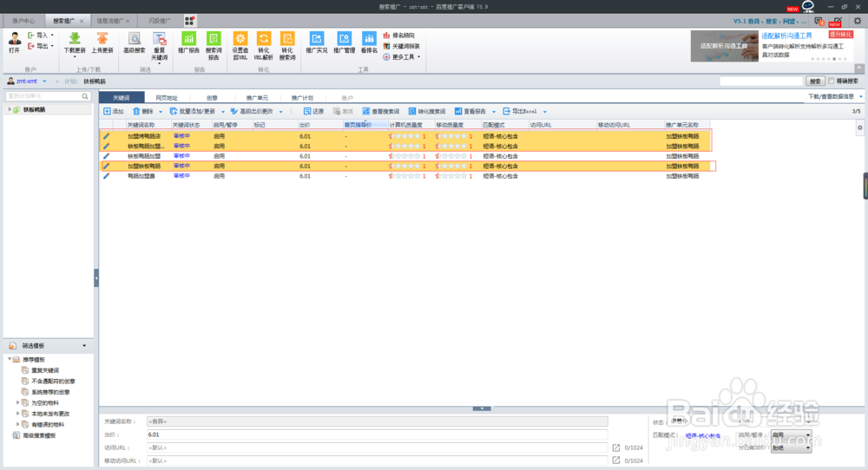Open the 适配解析沟通工具 link

click(x=786, y=36)
